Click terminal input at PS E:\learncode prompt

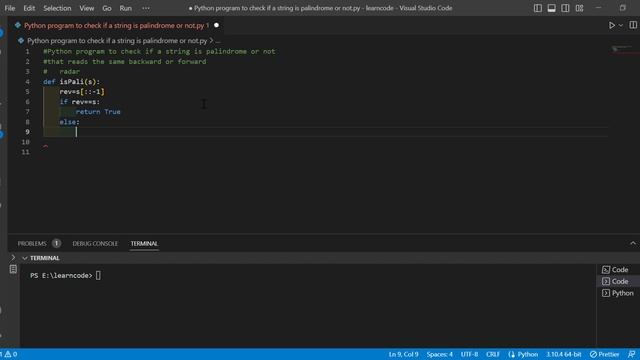click(x=98, y=276)
